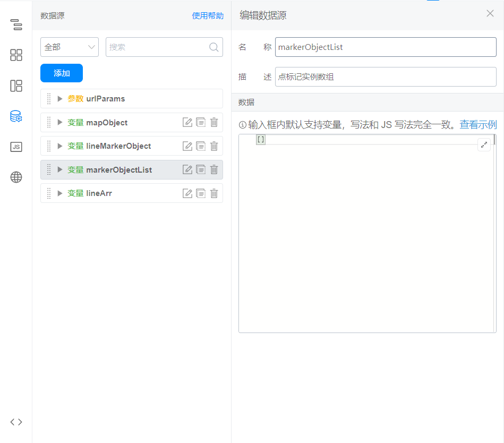Expand the markerObjectList entry
Viewport: 504px width, 443px height.
pos(60,170)
